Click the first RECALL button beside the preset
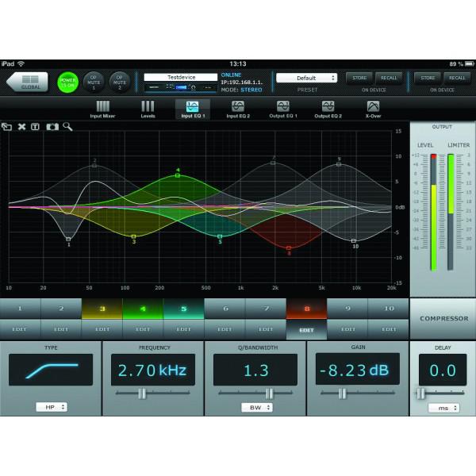 [389, 78]
